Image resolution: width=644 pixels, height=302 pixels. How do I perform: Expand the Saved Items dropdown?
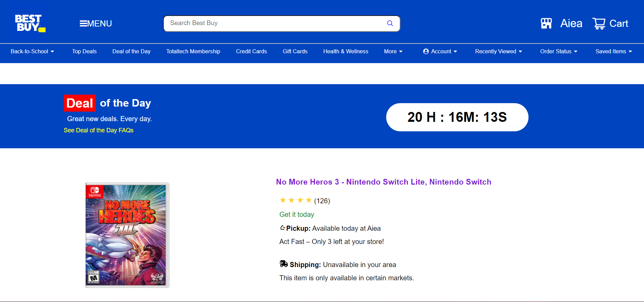[614, 51]
